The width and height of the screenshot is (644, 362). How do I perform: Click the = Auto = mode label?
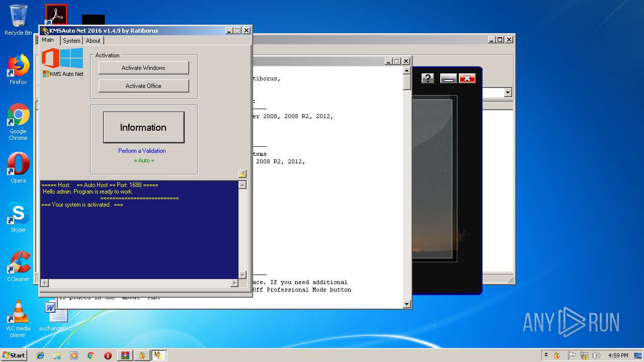144,160
